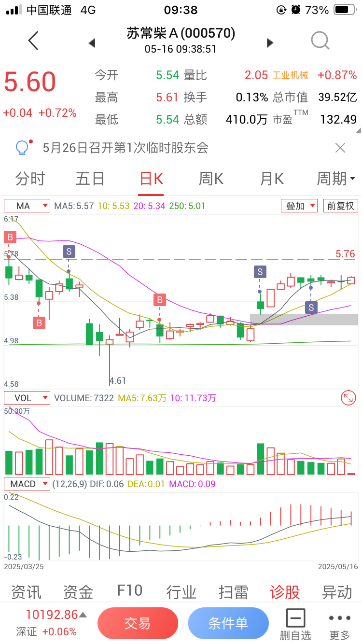Tap the 2025/05/16 end date label
The width and height of the screenshot is (362, 644).
coord(338,566)
